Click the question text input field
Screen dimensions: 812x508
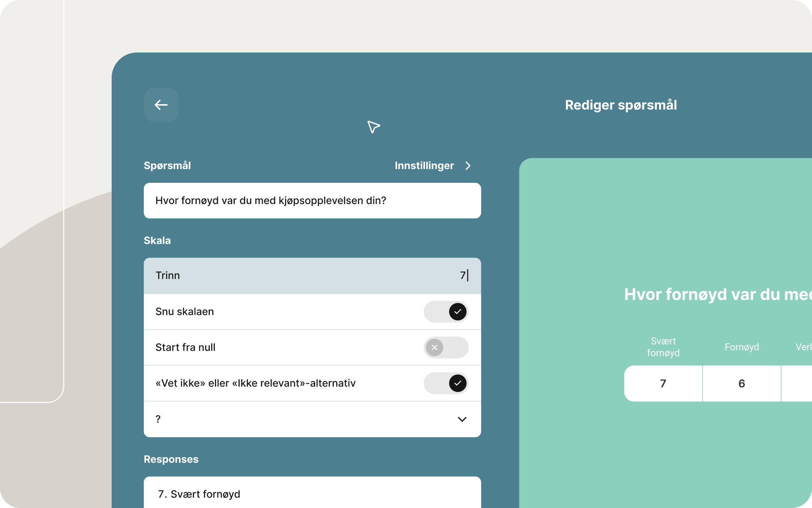pyautogui.click(x=312, y=201)
